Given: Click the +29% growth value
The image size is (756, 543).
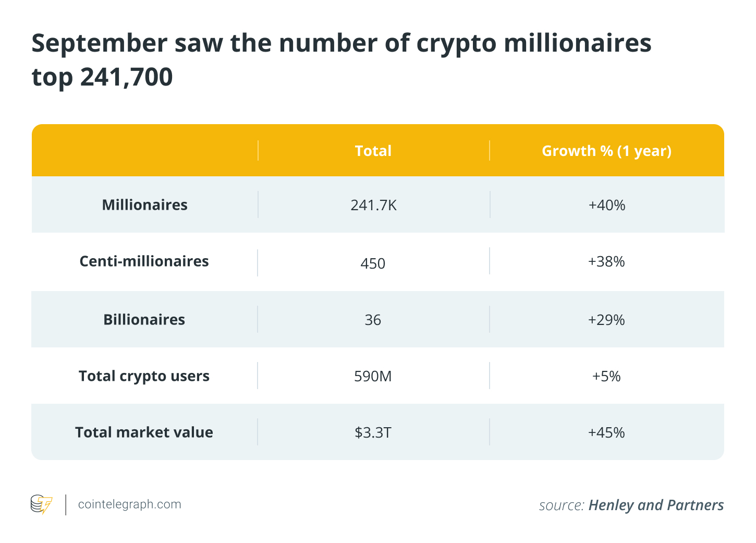Looking at the screenshot, I should (x=606, y=320).
